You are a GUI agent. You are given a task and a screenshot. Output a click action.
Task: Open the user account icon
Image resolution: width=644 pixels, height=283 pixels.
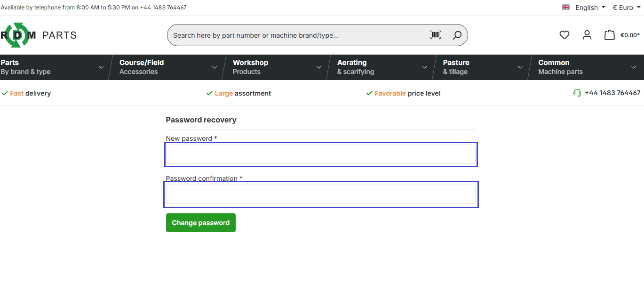click(587, 35)
